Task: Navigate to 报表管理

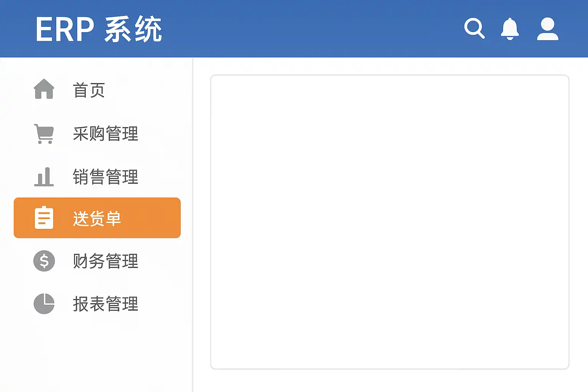Action: (105, 304)
